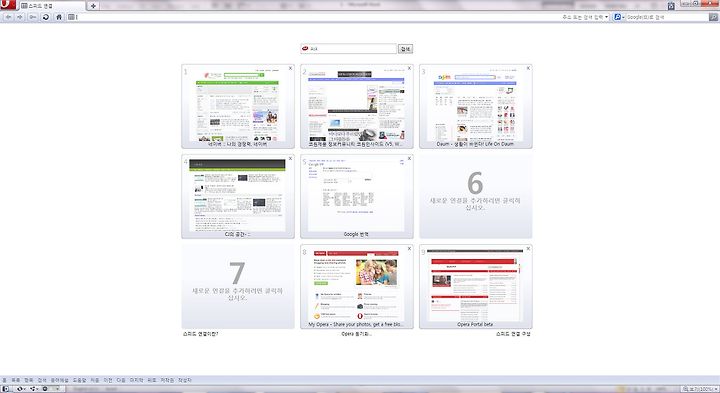The width and height of the screenshot is (720, 393).
Task: Open the Opera Unite status icon
Action: [x=34, y=389]
